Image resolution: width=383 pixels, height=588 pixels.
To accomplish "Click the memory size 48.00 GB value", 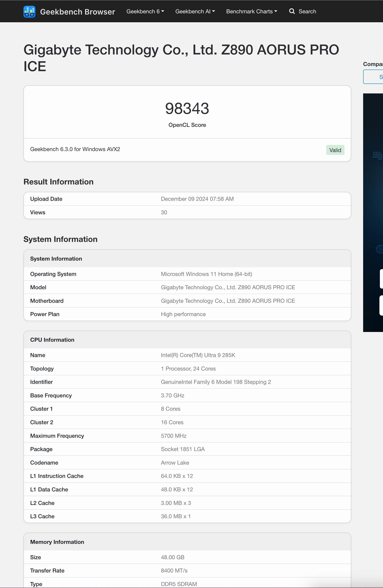I will pyautogui.click(x=173, y=557).
